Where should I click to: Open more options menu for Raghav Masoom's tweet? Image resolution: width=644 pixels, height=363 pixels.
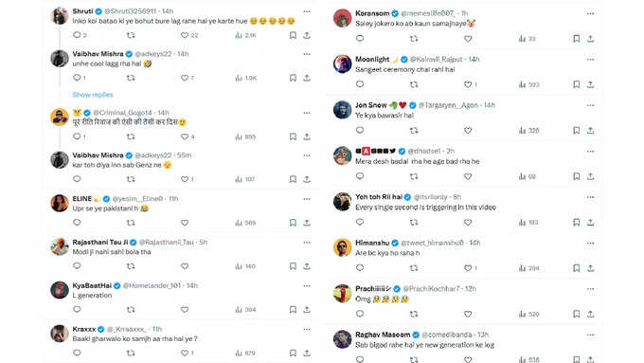591,335
